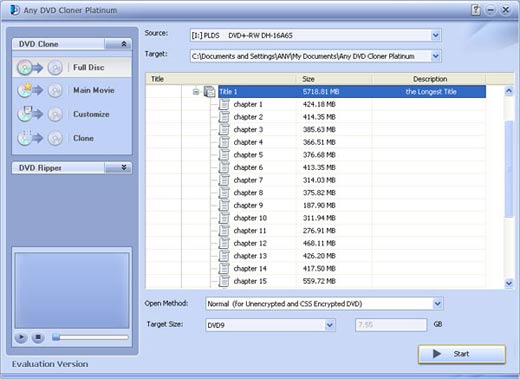
Task: Click the Full Disc disc-copy icon
Action: click(x=40, y=68)
